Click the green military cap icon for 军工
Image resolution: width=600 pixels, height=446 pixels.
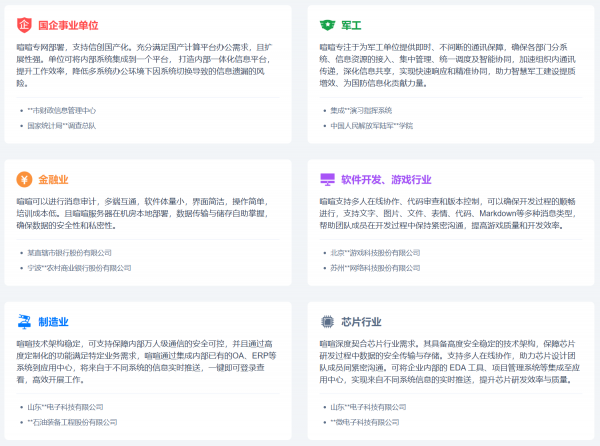[327, 25]
